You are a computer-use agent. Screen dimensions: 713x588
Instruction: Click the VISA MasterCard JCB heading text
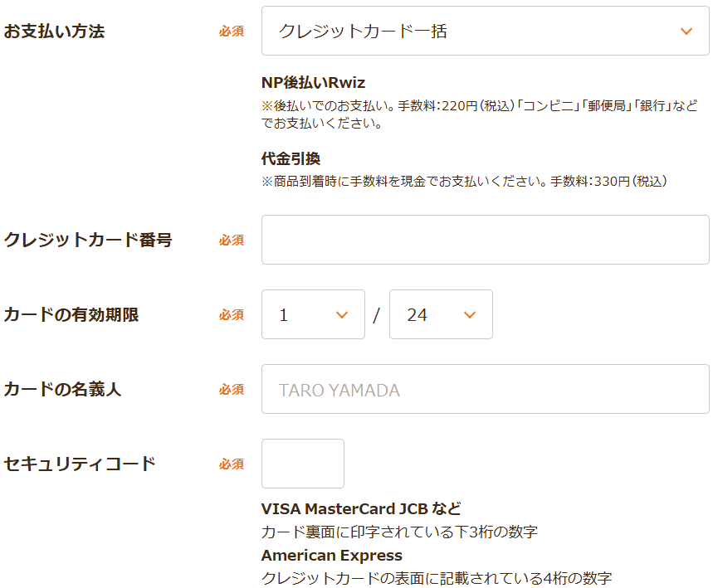pyautogui.click(x=361, y=508)
